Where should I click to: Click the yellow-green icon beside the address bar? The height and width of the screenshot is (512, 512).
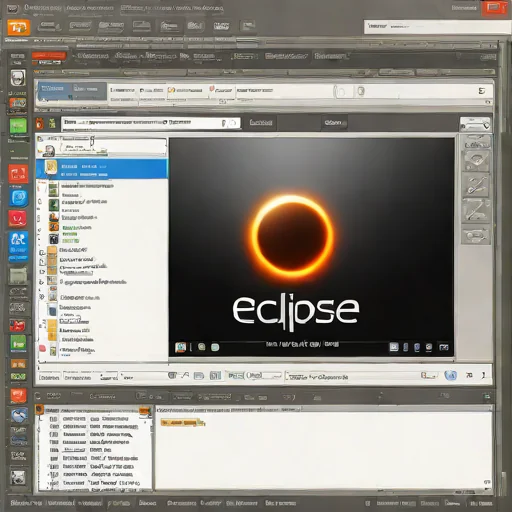tap(52, 124)
